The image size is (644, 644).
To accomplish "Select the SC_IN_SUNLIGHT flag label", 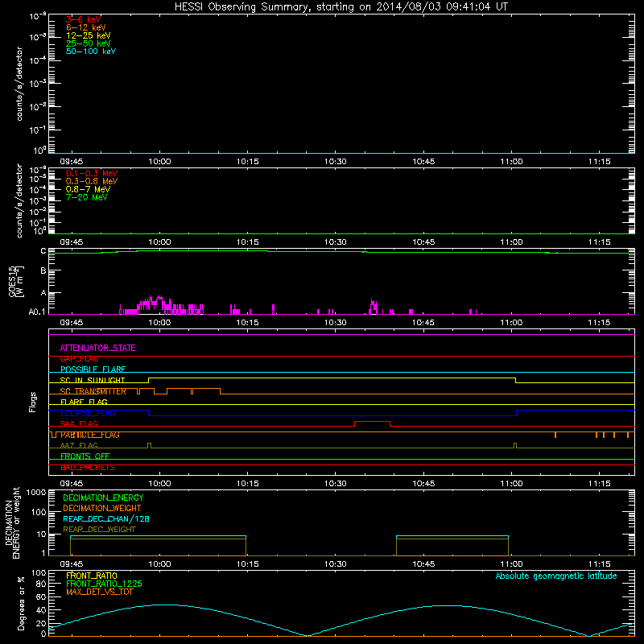I will pos(93,380).
